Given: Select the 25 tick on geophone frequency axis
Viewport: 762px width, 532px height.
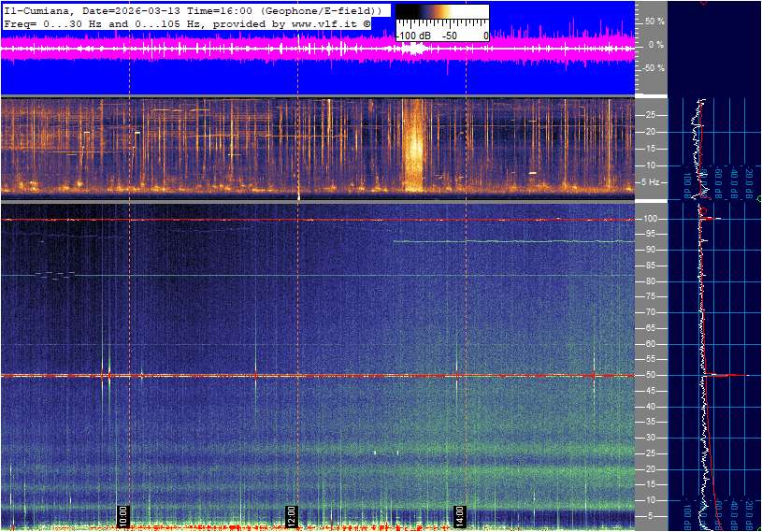Looking at the screenshot, I should [x=652, y=115].
